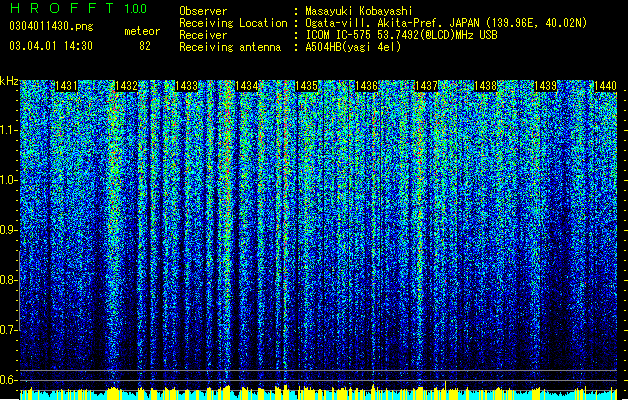Screen dimensions: 629x400
Task: Select the 1437 time label
Action: coord(426,86)
